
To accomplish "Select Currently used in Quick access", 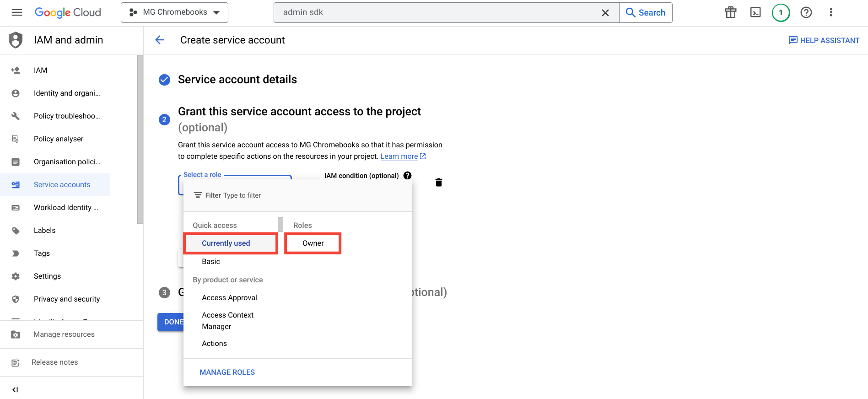I will [x=231, y=243].
